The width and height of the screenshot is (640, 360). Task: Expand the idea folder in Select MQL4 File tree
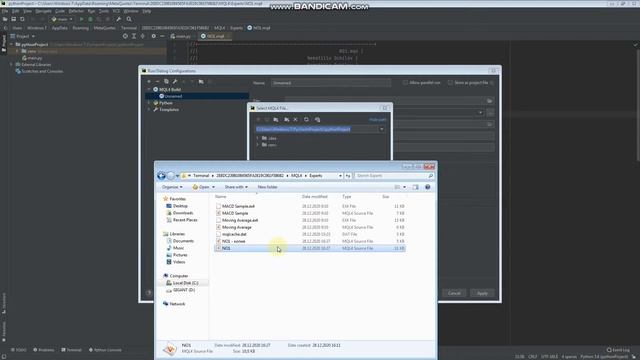pos(258,138)
